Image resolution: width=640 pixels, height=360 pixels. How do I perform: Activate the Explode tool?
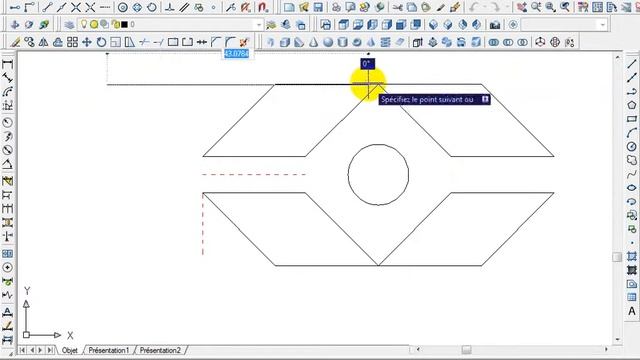244,42
